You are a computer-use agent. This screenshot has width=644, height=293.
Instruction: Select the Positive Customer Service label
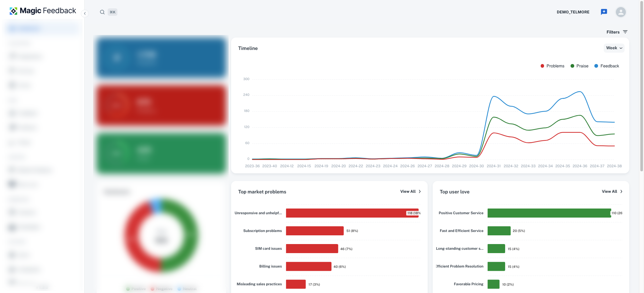[x=461, y=213]
